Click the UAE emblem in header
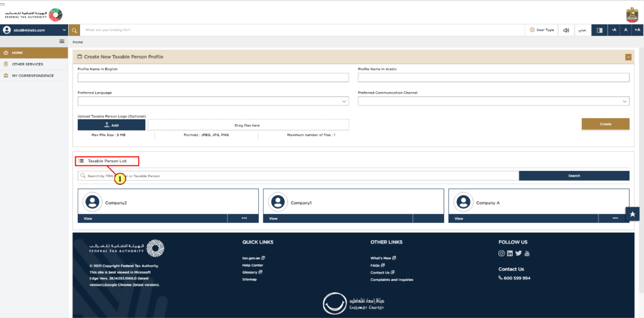This screenshot has width=644, height=318. [632, 14]
